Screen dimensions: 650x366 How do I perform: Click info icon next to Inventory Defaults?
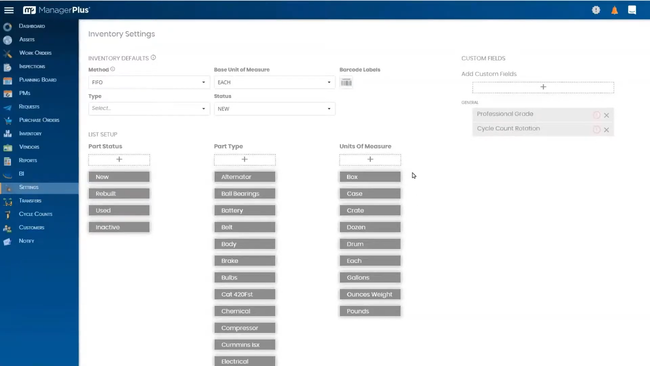tap(153, 58)
